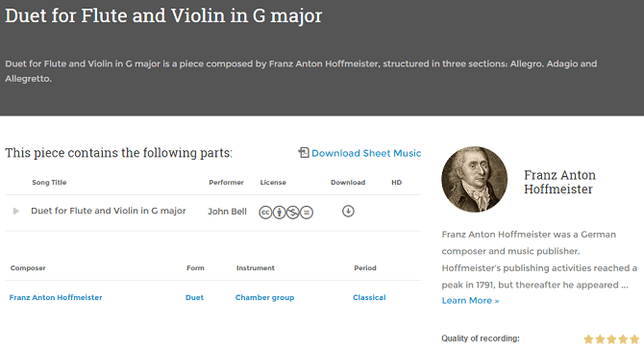
Task: Play Duet for Flute and Violin track
Action: tap(16, 212)
